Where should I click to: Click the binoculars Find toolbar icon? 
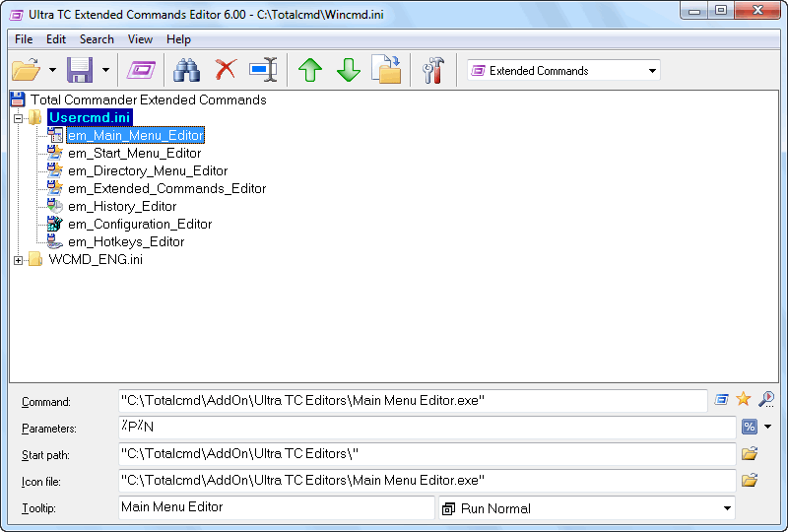187,70
